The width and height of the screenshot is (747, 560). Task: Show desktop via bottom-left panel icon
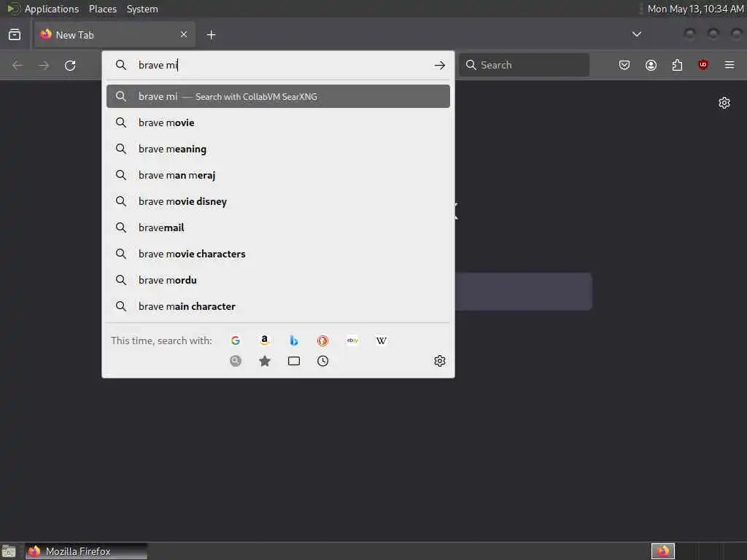tap(9, 552)
